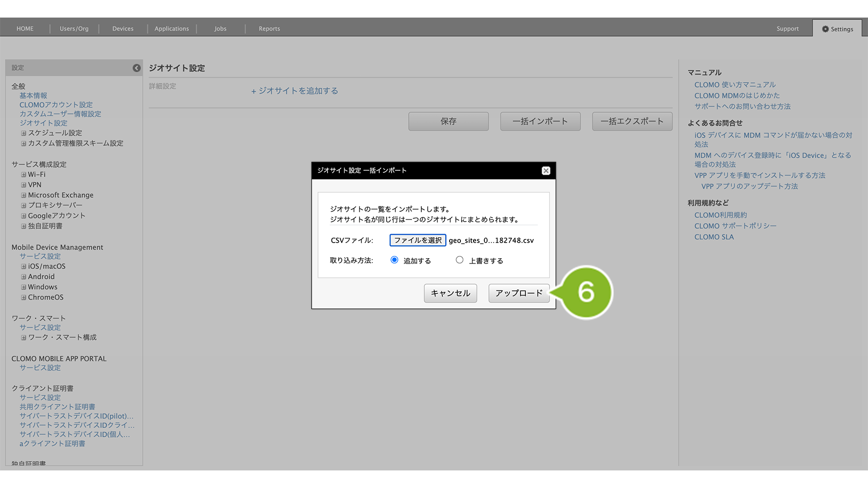Expand the Windows plus icon

pos(23,287)
